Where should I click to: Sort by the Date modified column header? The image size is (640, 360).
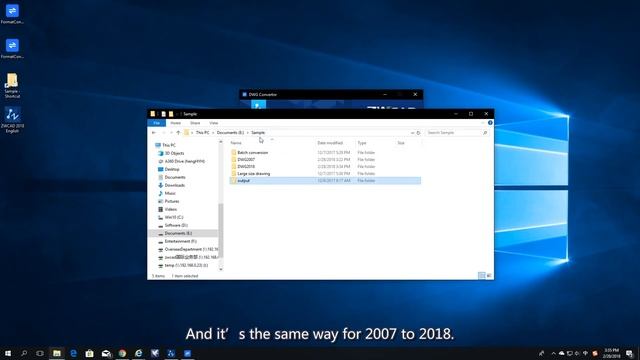[x=330, y=143]
